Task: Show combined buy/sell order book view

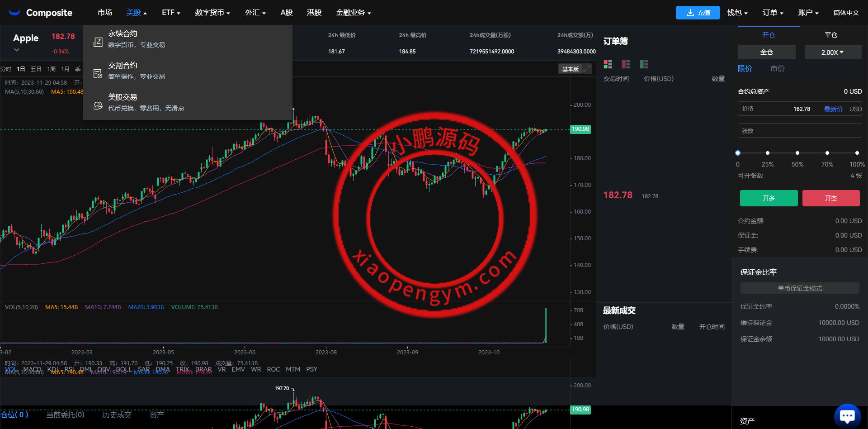Action: (x=608, y=64)
